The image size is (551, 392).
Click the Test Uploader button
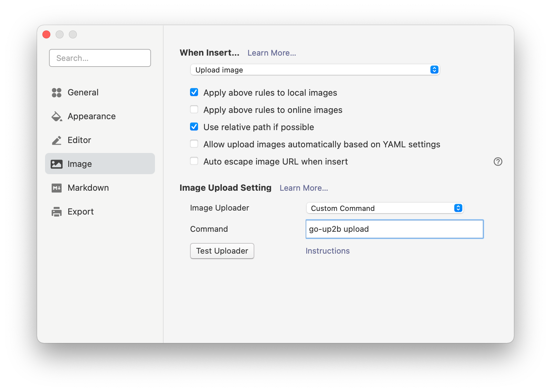click(222, 251)
